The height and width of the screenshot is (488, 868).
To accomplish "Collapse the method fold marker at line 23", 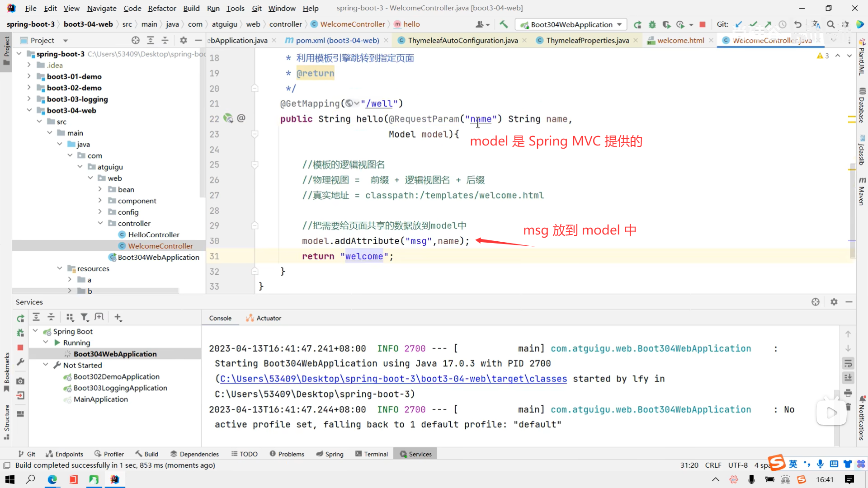I will pyautogui.click(x=255, y=134).
